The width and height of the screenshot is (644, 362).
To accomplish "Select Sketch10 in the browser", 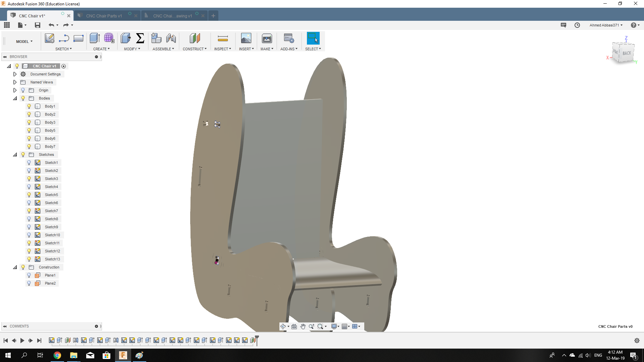I will 52,235.
